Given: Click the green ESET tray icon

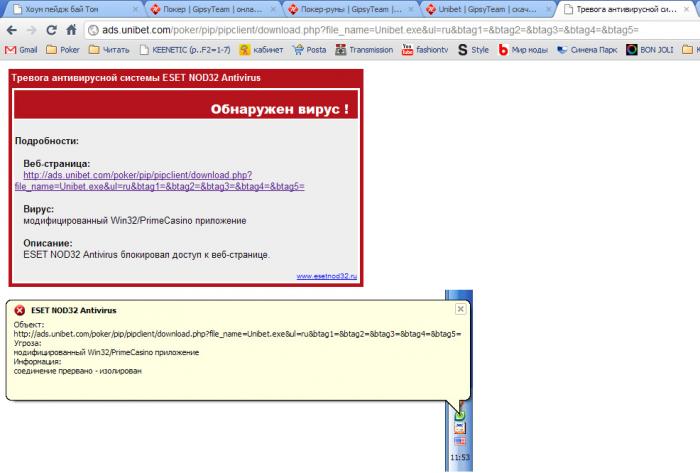Looking at the screenshot, I should [460, 415].
